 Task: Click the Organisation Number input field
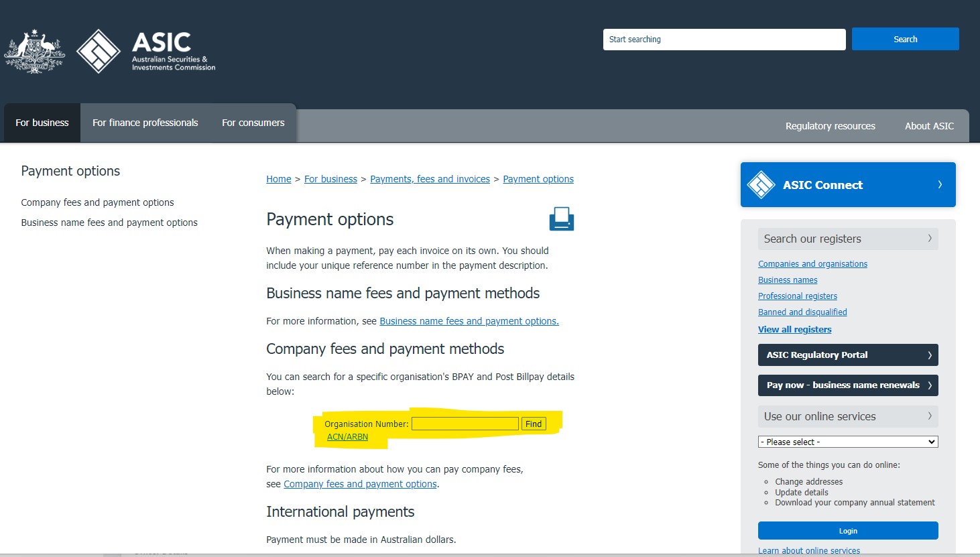click(465, 424)
